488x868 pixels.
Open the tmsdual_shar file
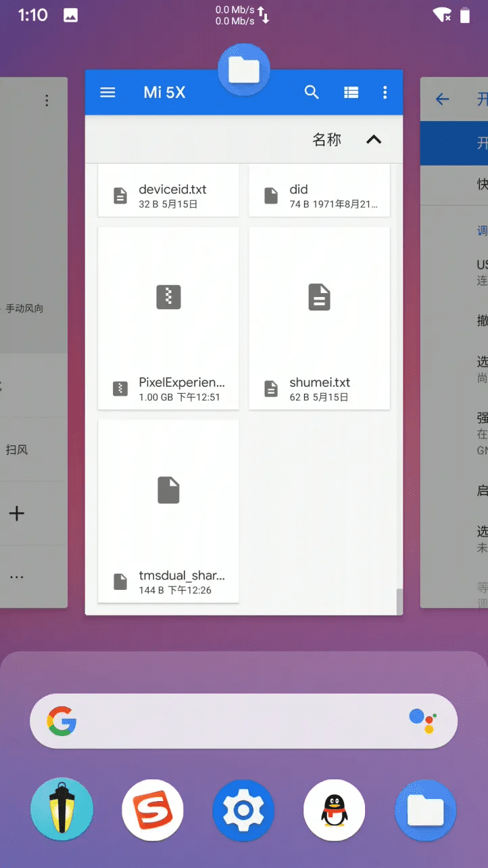point(168,511)
